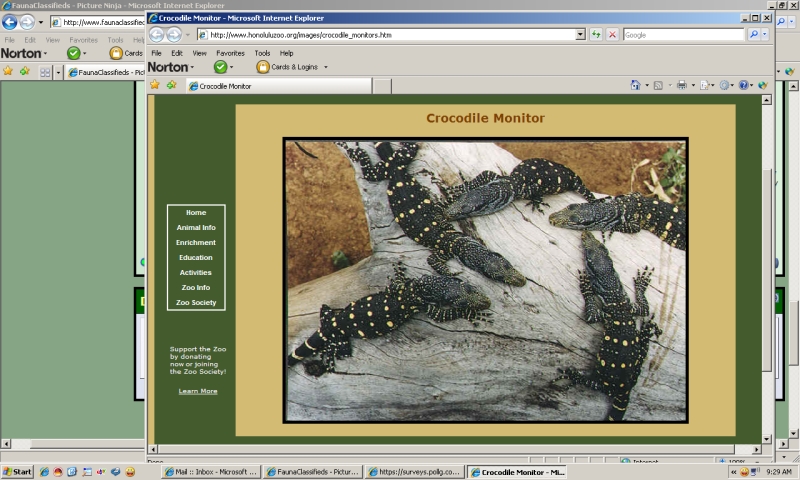Click the Print icon
Viewport: 800px width, 480px height.
click(x=682, y=85)
